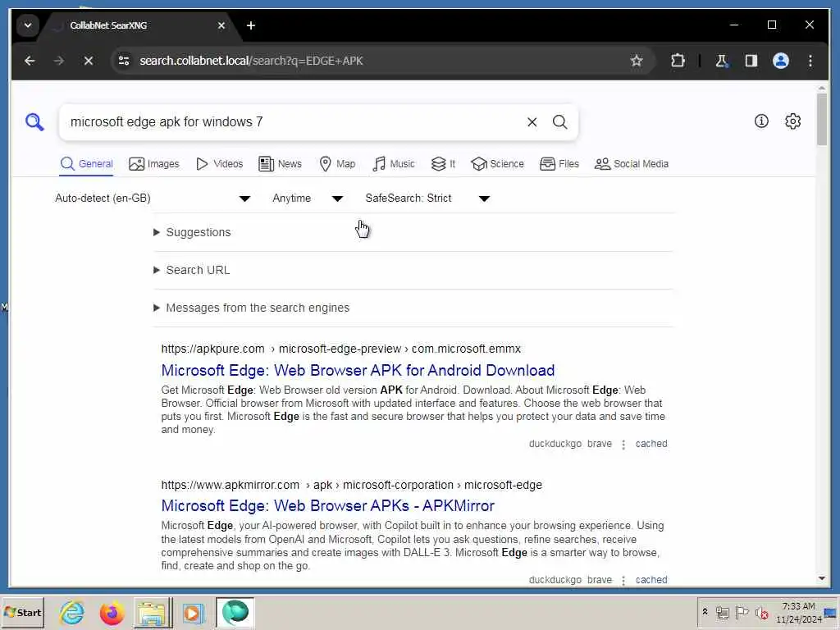Viewport: 840px width, 630px height.
Task: Open Microsoft Edge APK for Android Download link
Action: coord(358,370)
